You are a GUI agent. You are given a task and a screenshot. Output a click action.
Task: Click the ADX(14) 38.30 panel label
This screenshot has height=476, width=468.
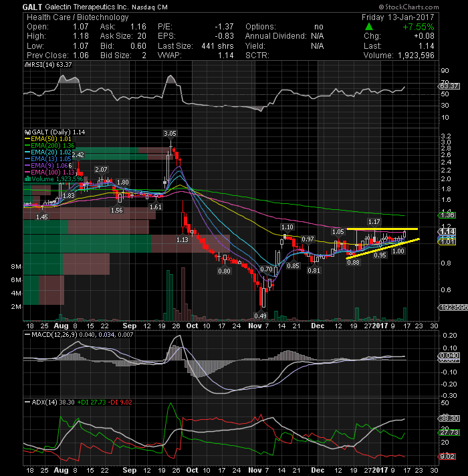pos(49,402)
